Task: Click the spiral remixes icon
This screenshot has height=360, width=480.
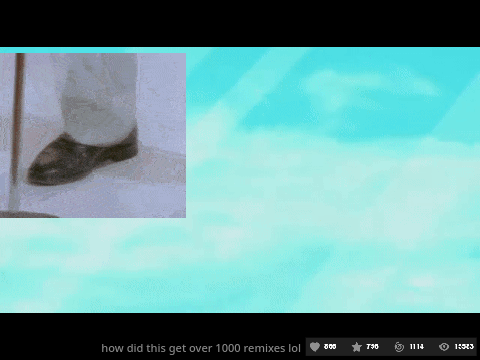Action: tap(399, 347)
